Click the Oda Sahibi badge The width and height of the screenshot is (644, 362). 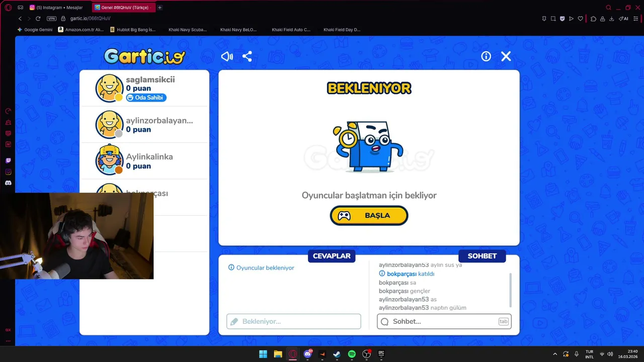click(x=146, y=98)
